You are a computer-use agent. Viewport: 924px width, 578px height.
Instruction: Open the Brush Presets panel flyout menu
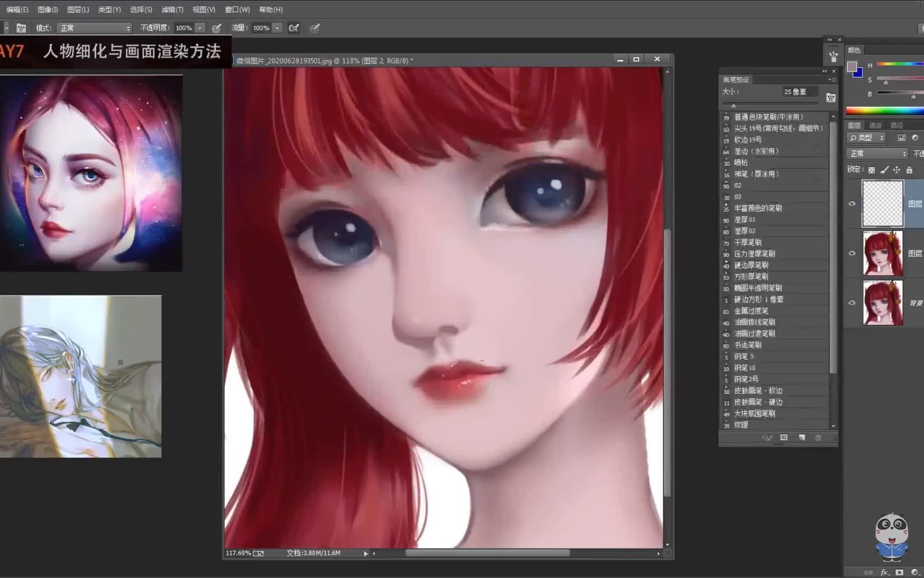[x=832, y=80]
